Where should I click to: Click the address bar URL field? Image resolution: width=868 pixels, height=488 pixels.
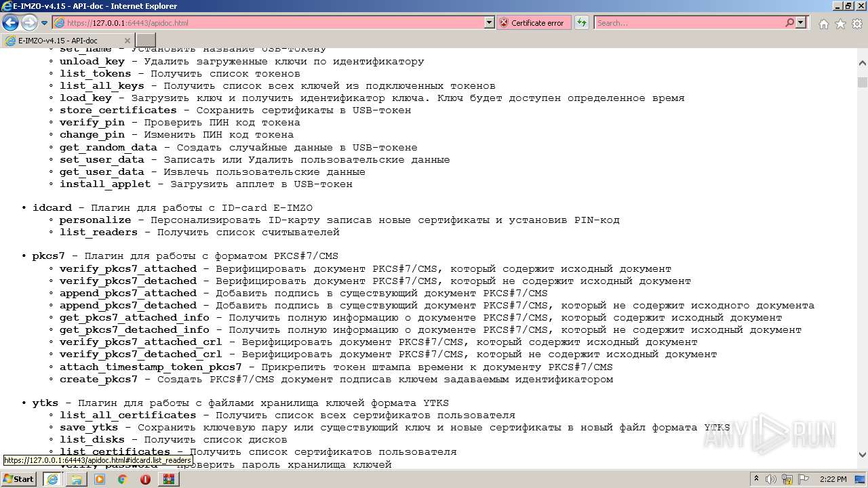(269, 23)
